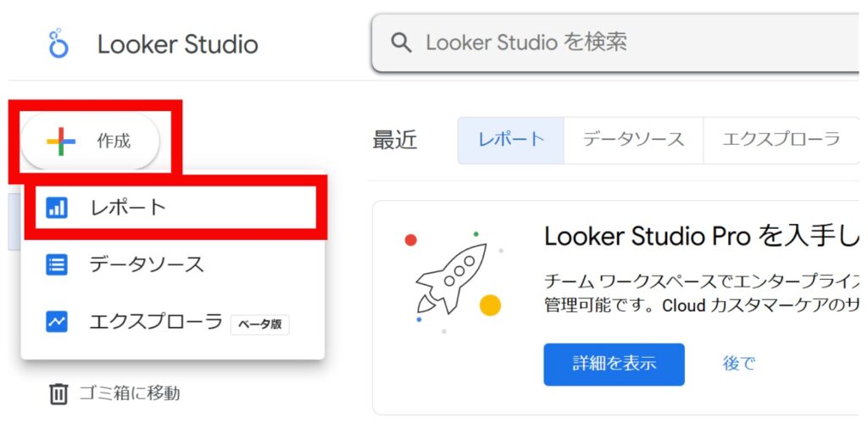The height and width of the screenshot is (429, 868).
Task: Click the colorful plus icon on 作成
Action: [x=61, y=142]
